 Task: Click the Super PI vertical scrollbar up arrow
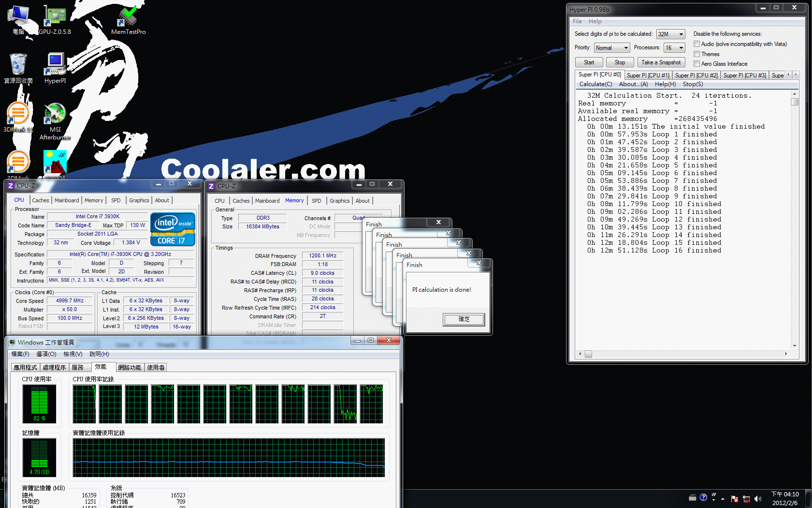click(x=795, y=94)
